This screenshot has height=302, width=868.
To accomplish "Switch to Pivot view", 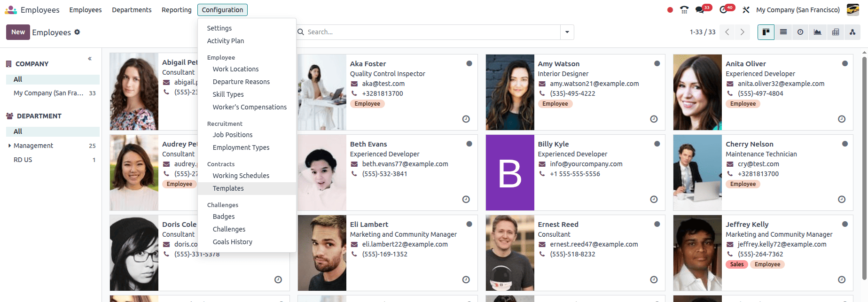I will point(836,32).
